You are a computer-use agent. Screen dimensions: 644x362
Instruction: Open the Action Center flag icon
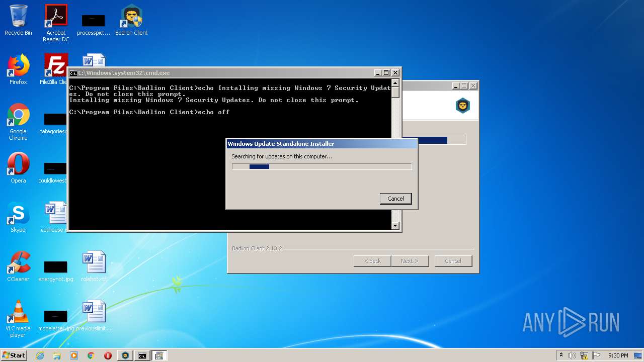pos(596,355)
